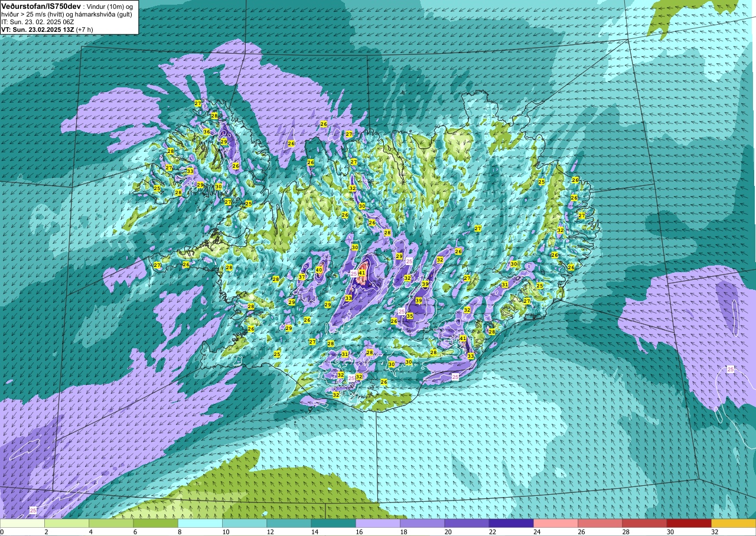Click the yellow gust label 36 on the map
756x536 pixels.
coord(207,132)
